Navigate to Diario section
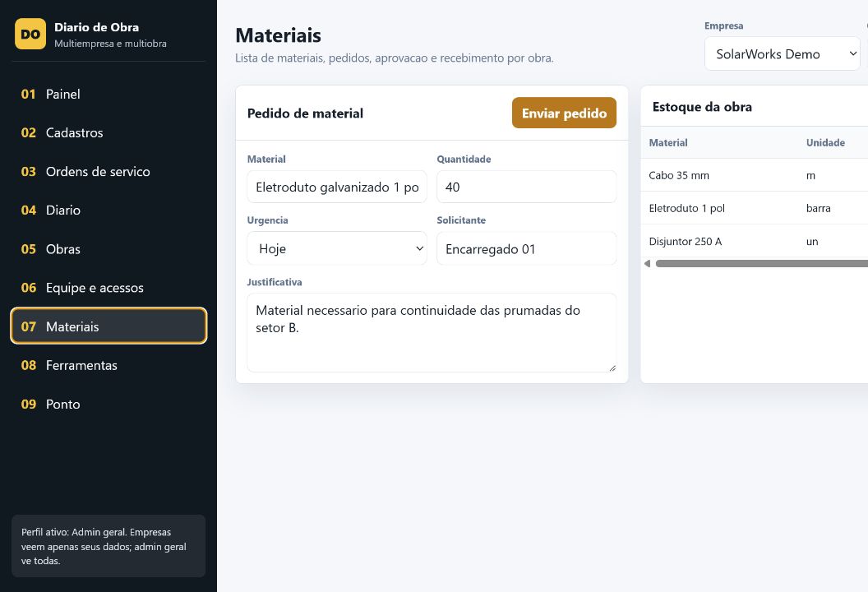The width and height of the screenshot is (868, 592). point(108,210)
